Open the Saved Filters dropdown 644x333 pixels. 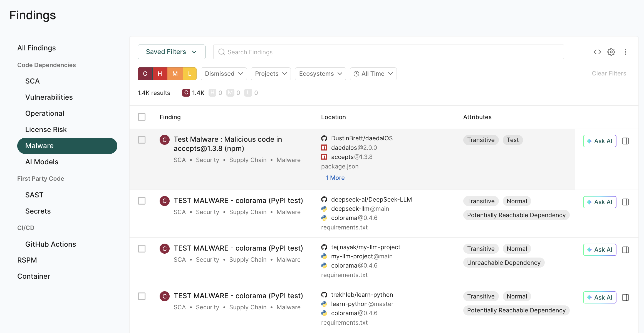(x=171, y=52)
